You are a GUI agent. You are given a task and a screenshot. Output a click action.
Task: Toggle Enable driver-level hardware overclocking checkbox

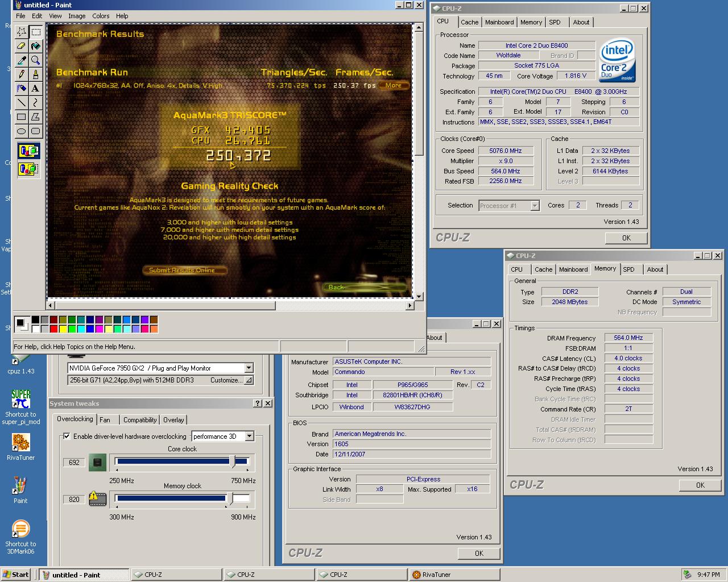[67, 436]
